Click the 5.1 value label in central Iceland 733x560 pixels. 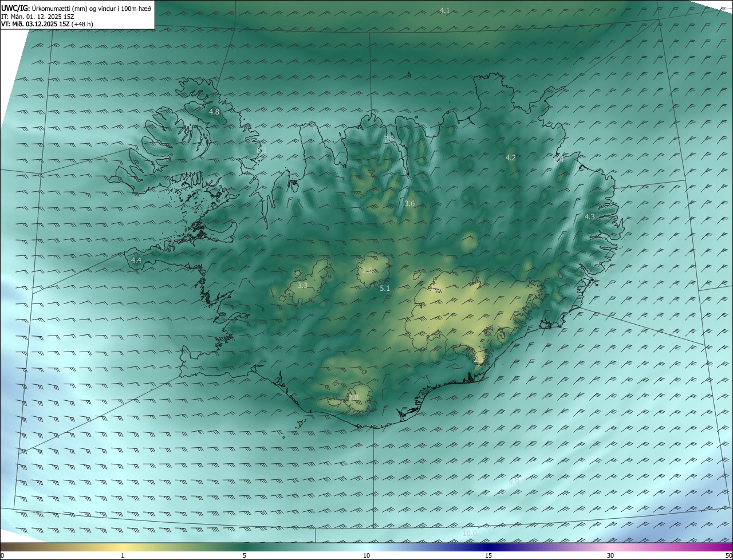(x=385, y=289)
